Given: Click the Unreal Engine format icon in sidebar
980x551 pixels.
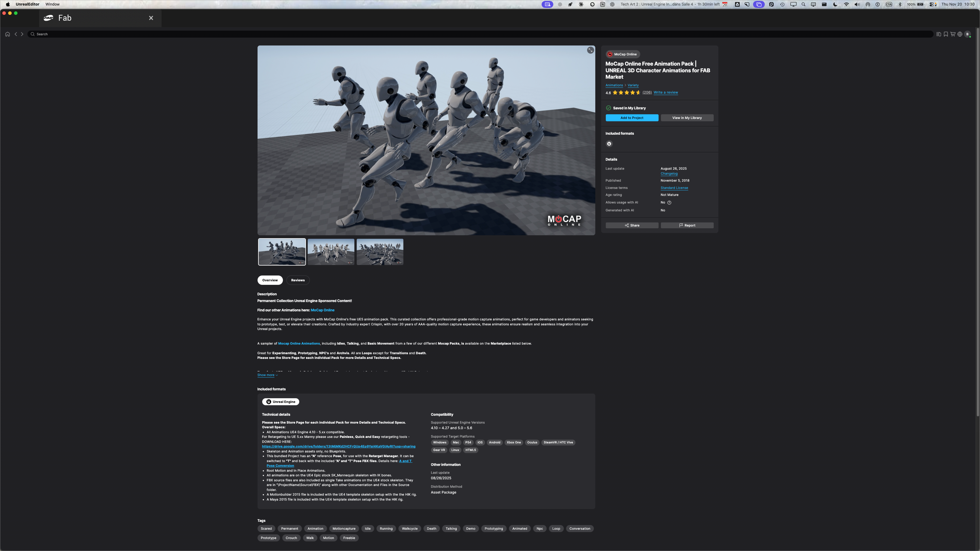Looking at the screenshot, I should pos(609,144).
